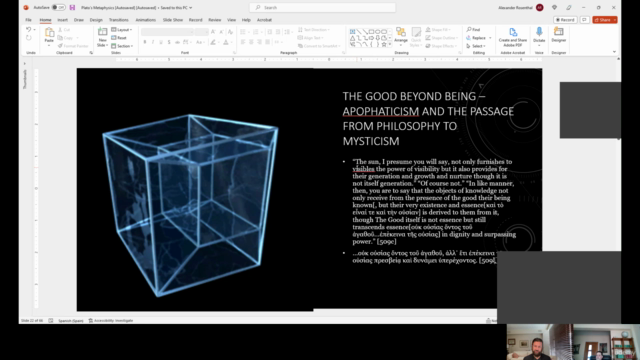This screenshot has height=360, width=640.
Task: Collapse the ribbon with the chevron
Action: coord(614,52)
